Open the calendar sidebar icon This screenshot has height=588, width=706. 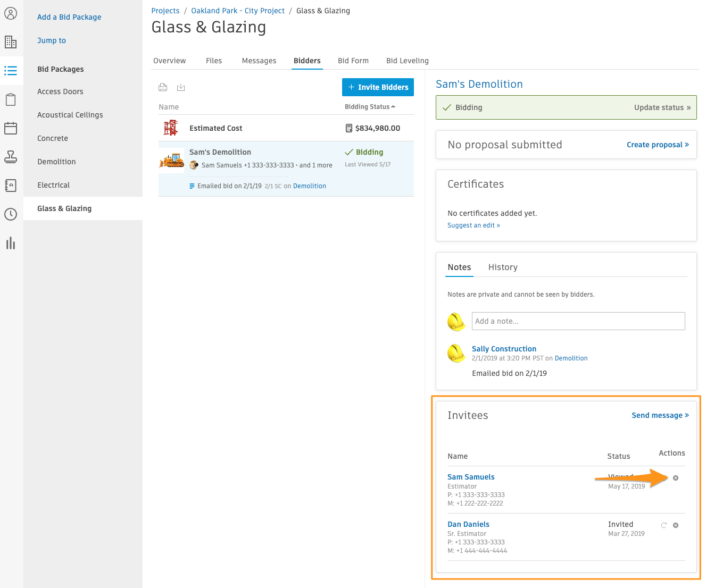click(11, 128)
